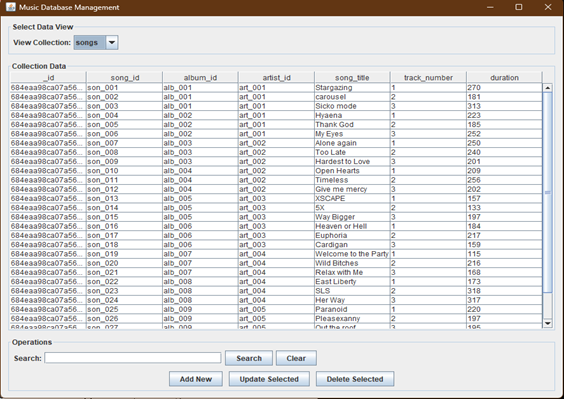Select the Too Late cell
Viewport: 564px width, 399px height.
coord(352,153)
